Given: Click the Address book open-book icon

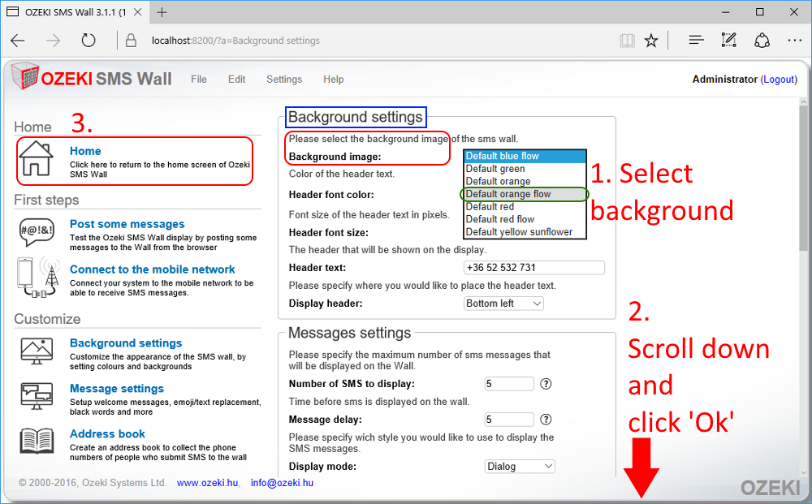Looking at the screenshot, I should click(x=37, y=442).
